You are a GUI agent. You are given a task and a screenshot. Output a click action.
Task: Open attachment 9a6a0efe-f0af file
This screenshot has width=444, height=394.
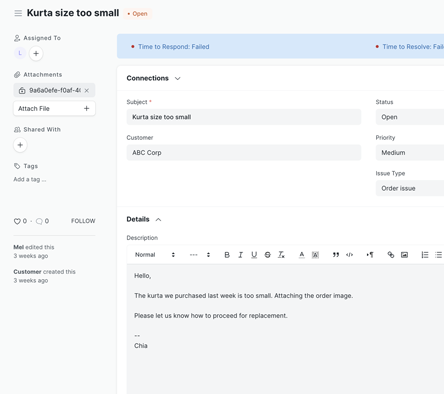tap(55, 90)
